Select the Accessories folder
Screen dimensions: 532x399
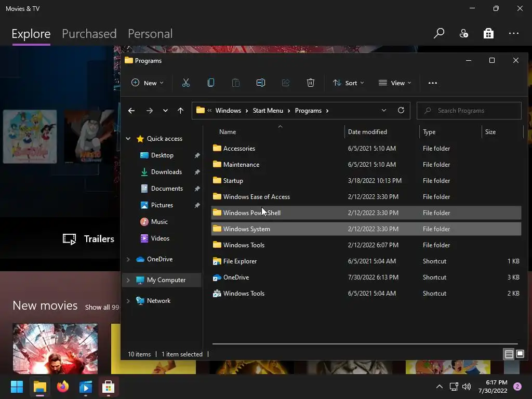(x=366, y=148)
